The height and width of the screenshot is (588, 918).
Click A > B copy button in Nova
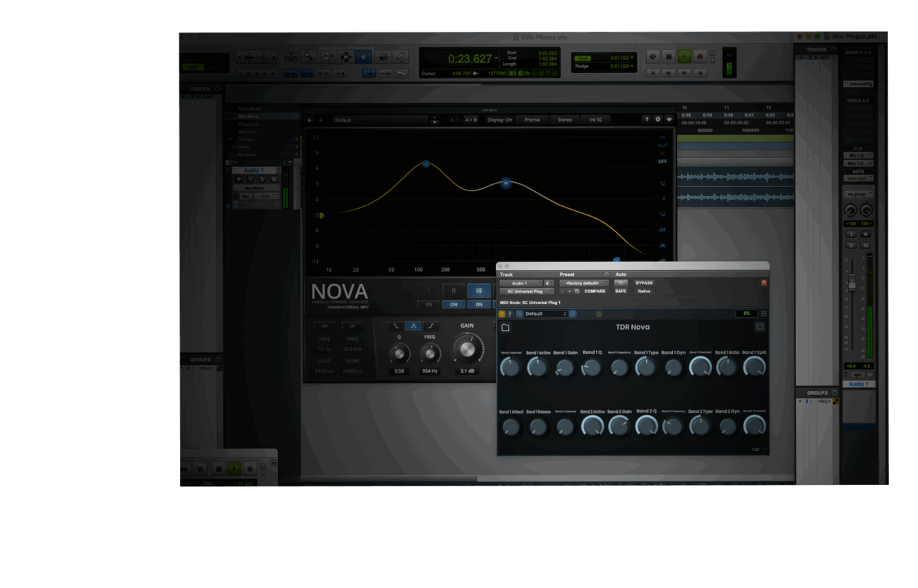tap(471, 120)
